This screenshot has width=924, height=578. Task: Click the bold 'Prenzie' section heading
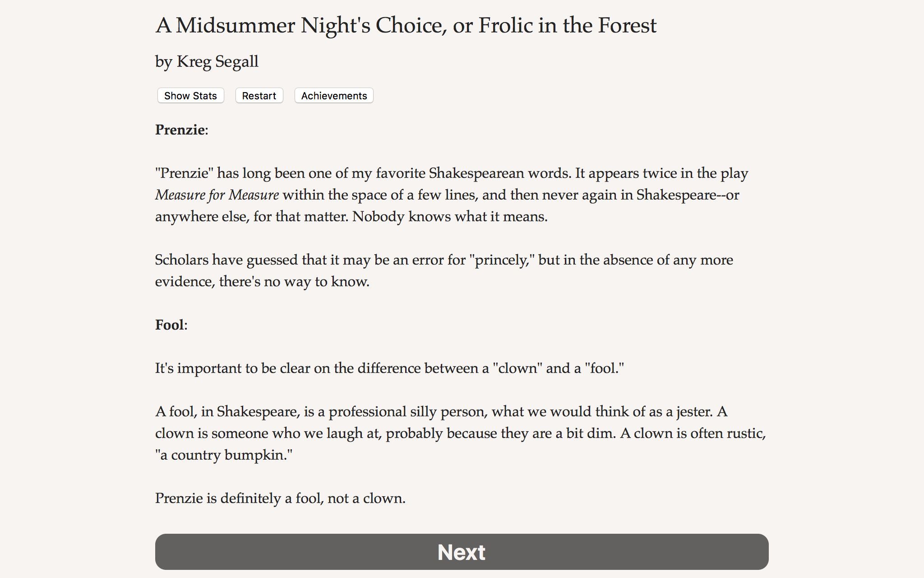point(180,130)
